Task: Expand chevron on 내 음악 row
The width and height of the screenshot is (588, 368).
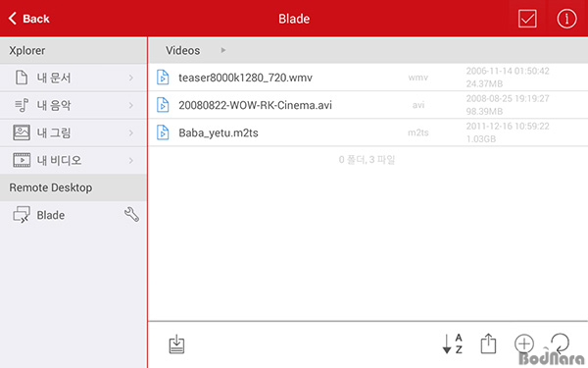Action: tap(131, 105)
